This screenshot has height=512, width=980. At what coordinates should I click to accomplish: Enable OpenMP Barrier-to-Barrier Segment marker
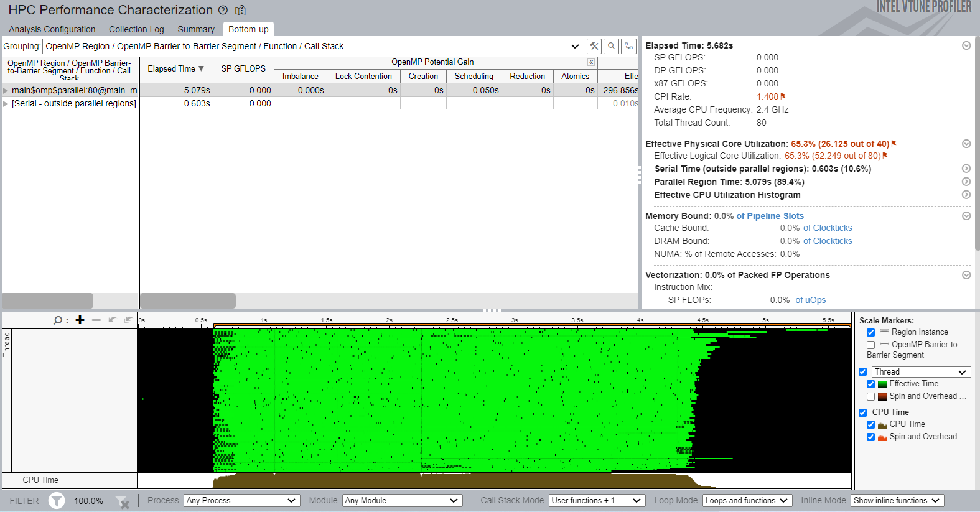tap(870, 345)
